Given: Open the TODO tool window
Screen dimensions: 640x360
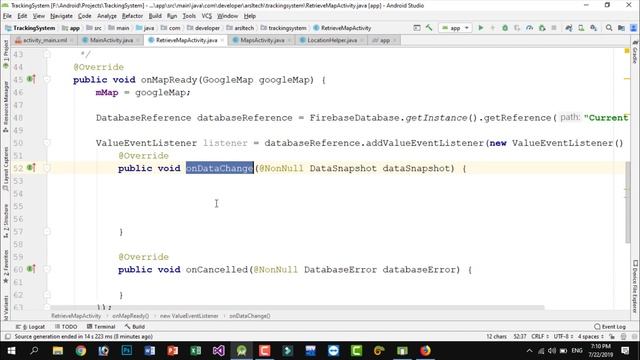Looking at the screenshot, I should (66, 327).
